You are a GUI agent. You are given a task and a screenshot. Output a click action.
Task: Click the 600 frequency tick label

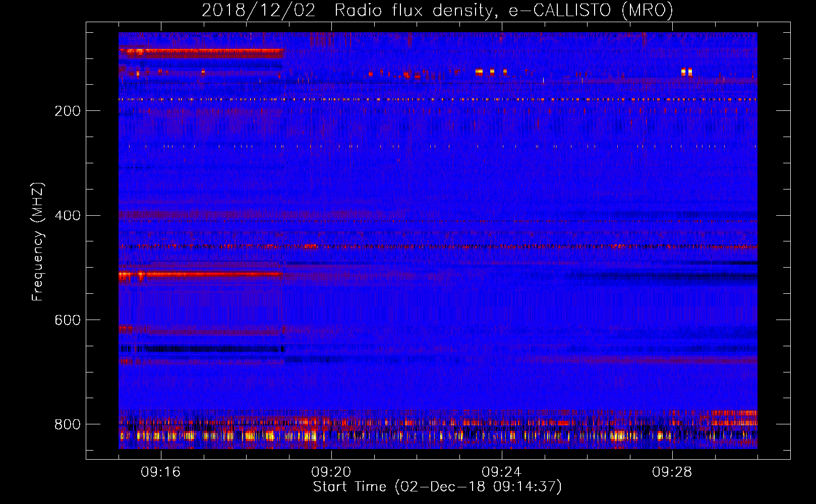[x=68, y=320]
